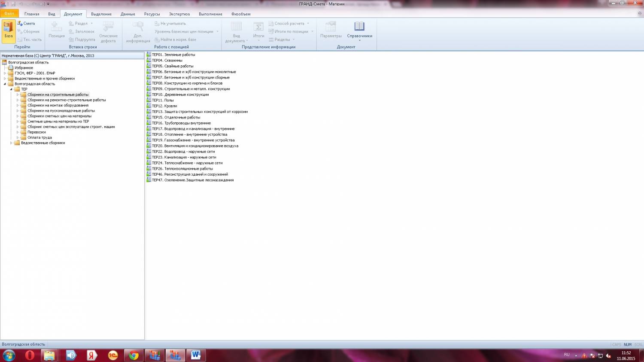Open Доп. информация for the position

[138, 32]
